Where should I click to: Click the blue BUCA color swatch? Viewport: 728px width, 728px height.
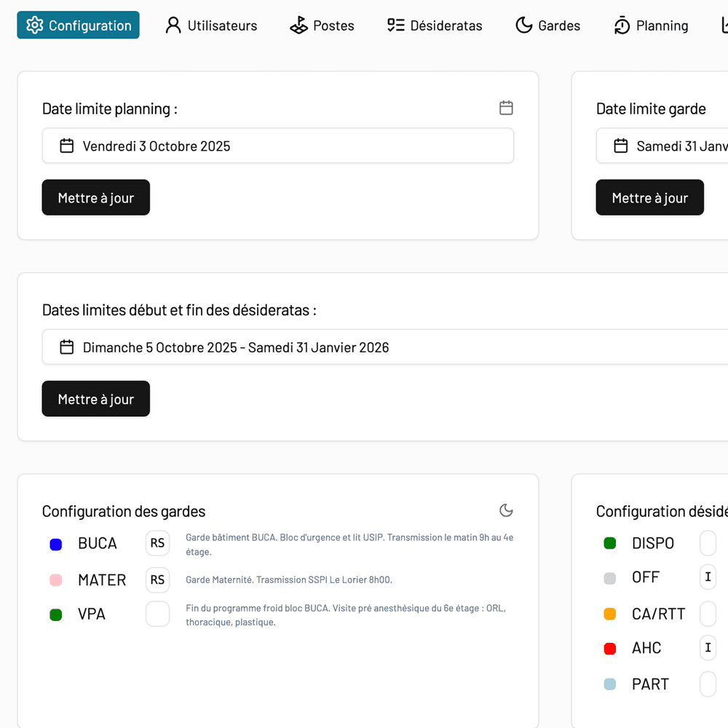[55, 545]
